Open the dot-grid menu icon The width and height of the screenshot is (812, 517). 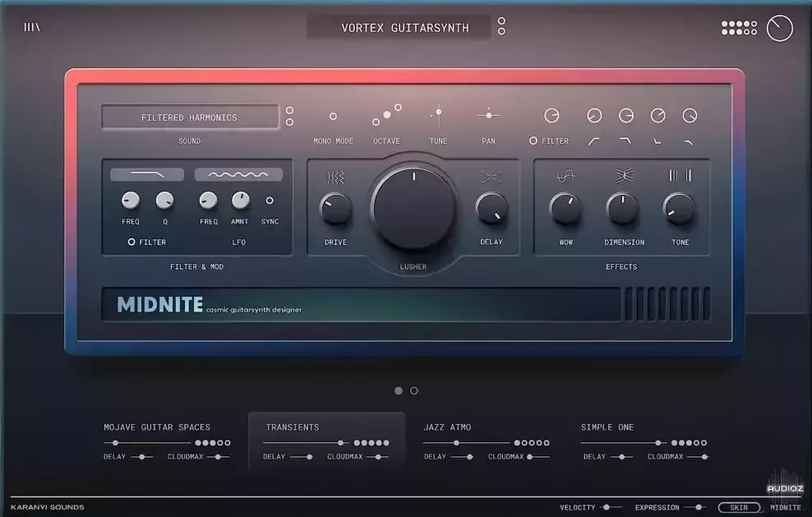[739, 28]
